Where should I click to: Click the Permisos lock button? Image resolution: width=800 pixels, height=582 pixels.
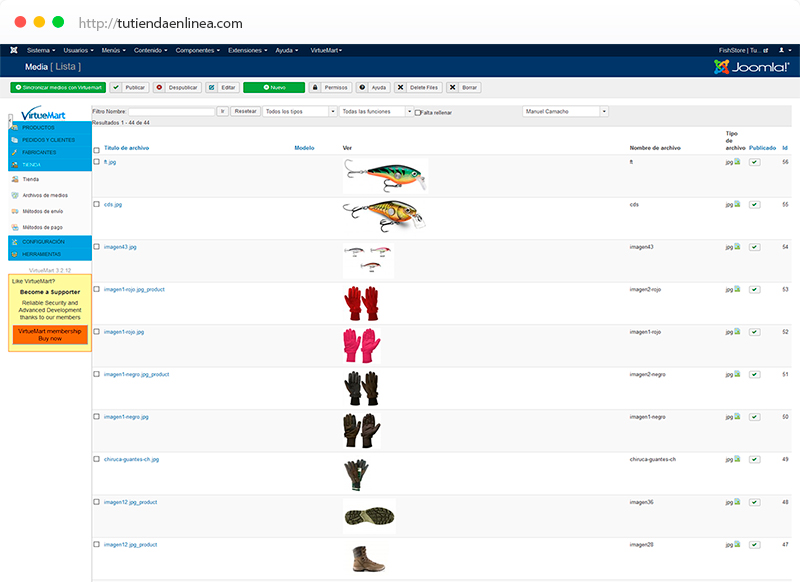331,88
